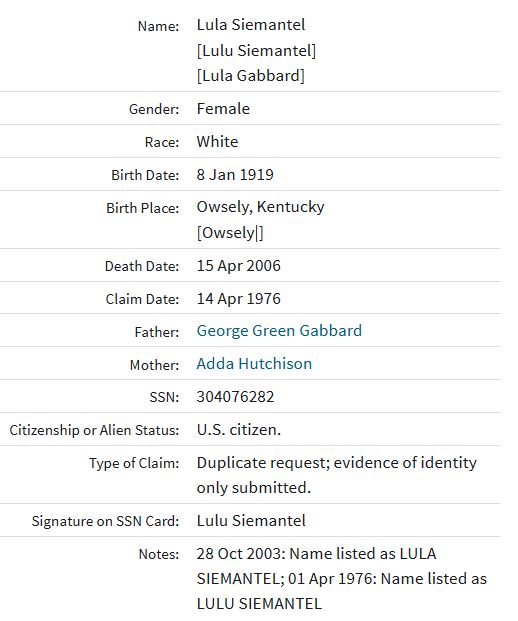Click the birth place Owsely, Kentucky
The width and height of the screenshot is (518, 621).
(260, 207)
